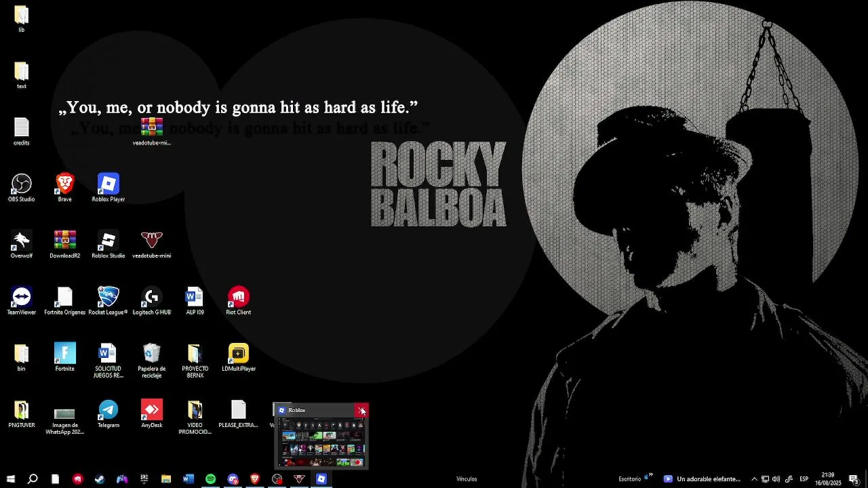The image size is (868, 488).
Task: Select the Fortnite Origenes file
Action: [x=64, y=301]
